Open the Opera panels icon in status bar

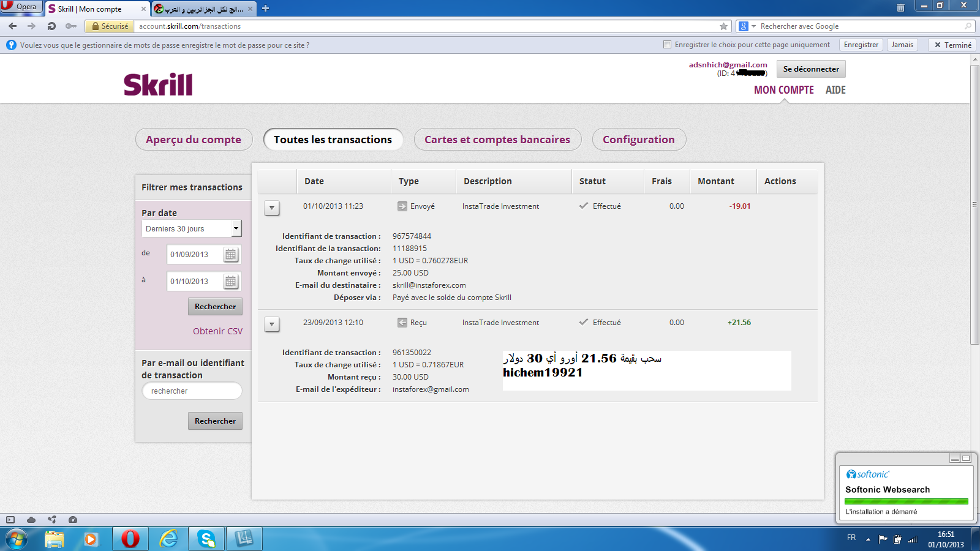coord(10,520)
